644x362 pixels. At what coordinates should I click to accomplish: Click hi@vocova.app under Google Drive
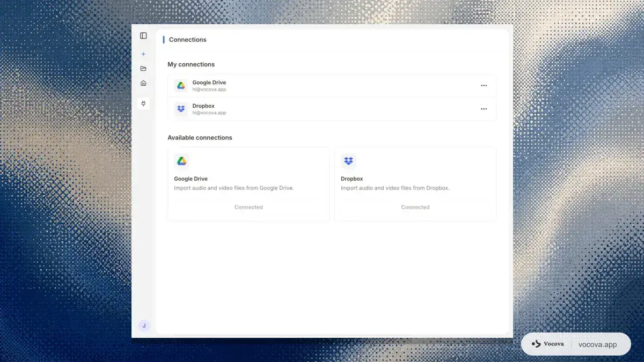209,90
